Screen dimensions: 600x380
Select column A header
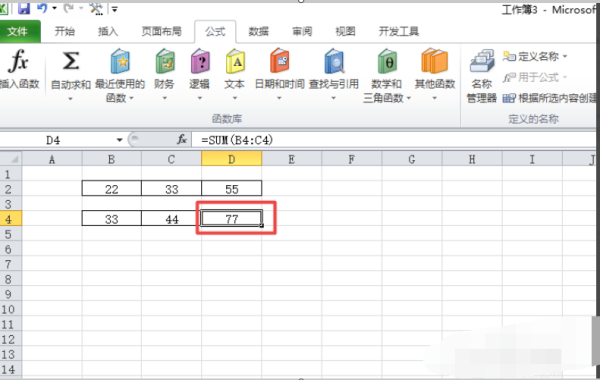point(52,158)
